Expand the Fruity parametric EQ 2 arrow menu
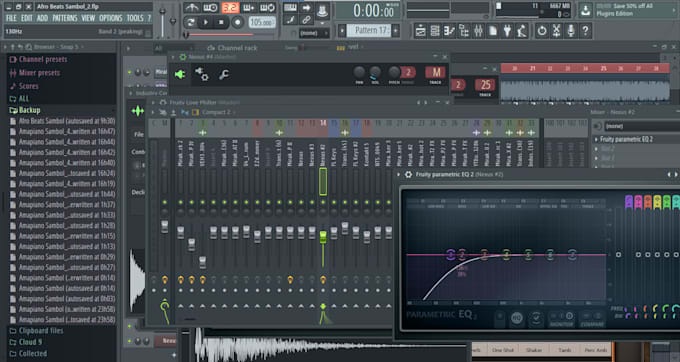 [399, 174]
